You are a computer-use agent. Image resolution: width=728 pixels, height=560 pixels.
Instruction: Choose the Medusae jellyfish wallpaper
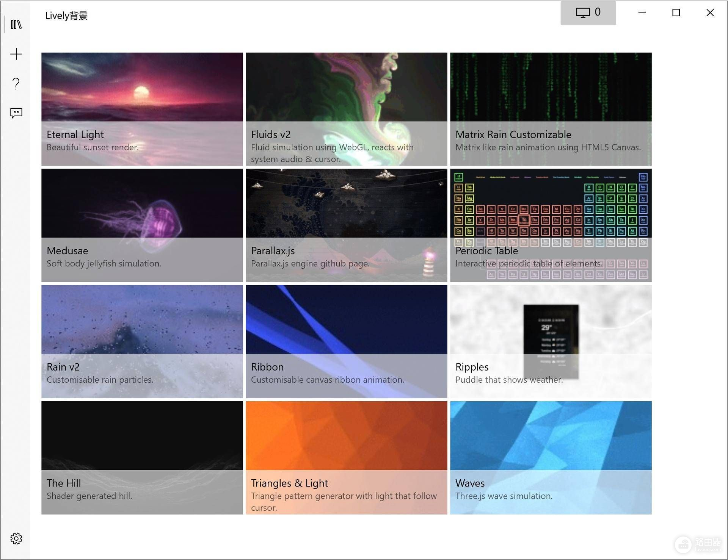pos(142,225)
